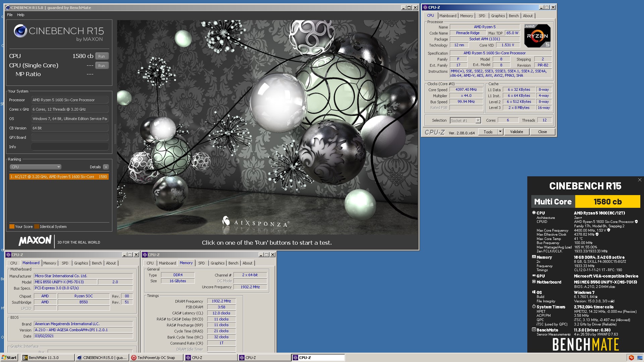The image size is (644, 362).
Task: Click the red system tray icon
Action: coord(631,358)
